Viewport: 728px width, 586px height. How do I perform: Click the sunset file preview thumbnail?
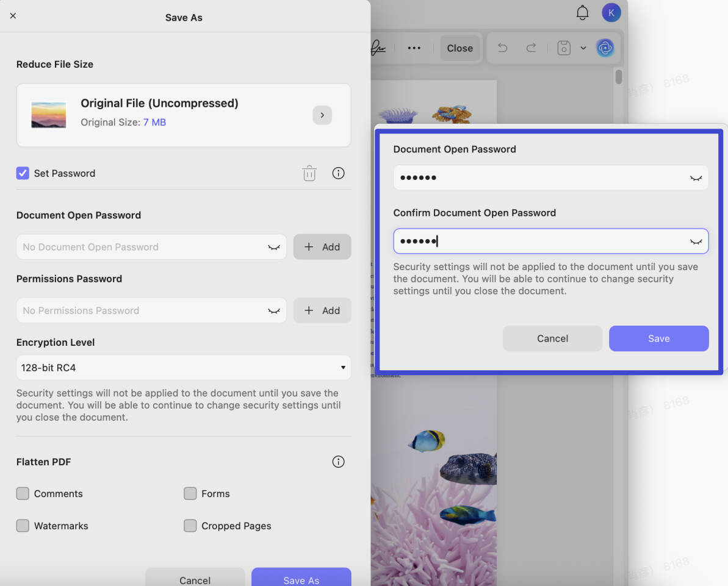(49, 115)
